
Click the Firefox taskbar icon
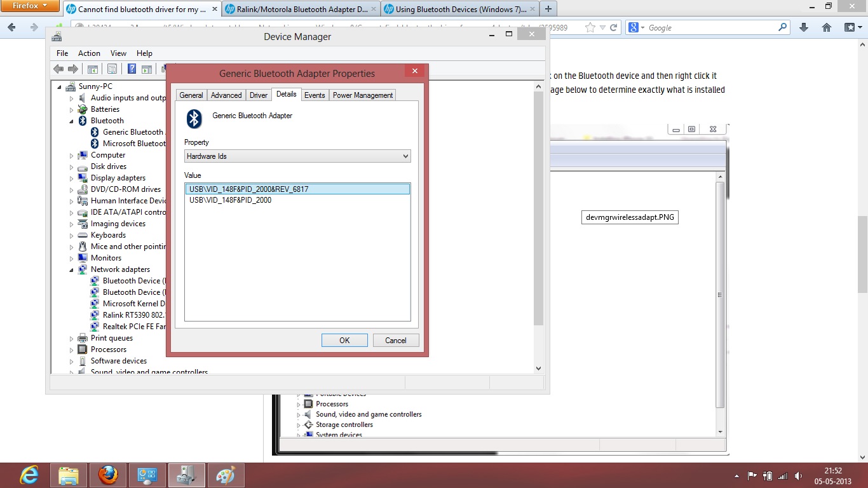click(x=108, y=475)
